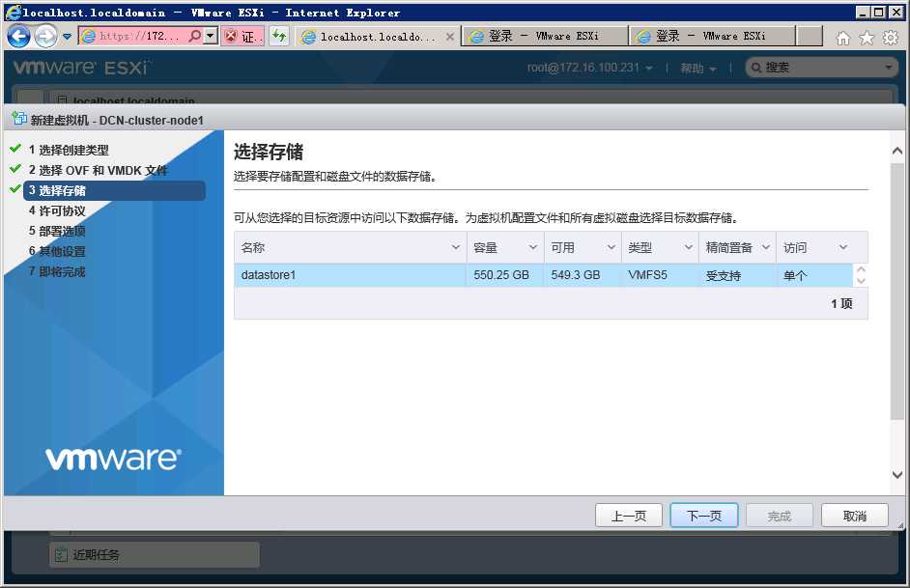Click step 6 其他设置
This screenshot has width=910, height=588.
pos(57,252)
